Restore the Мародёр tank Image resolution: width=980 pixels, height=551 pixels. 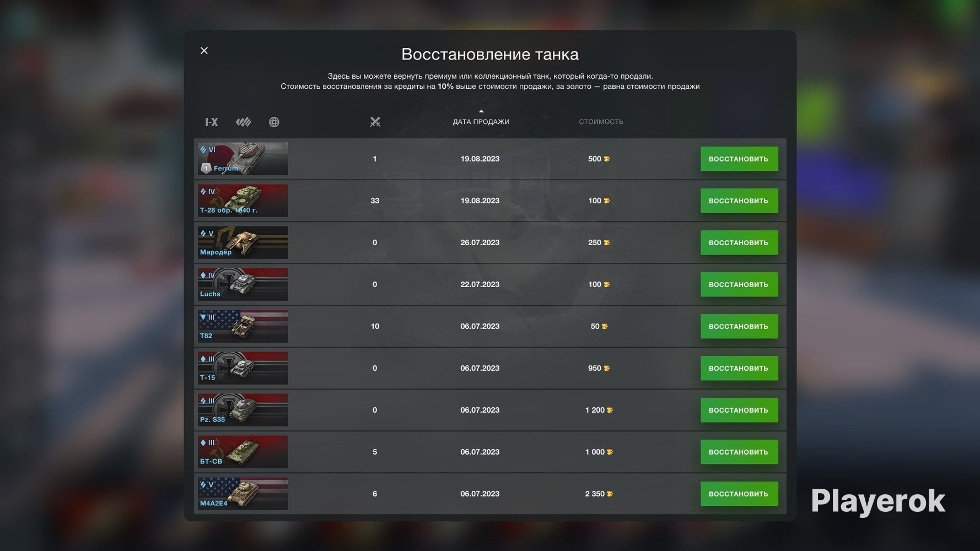point(739,242)
